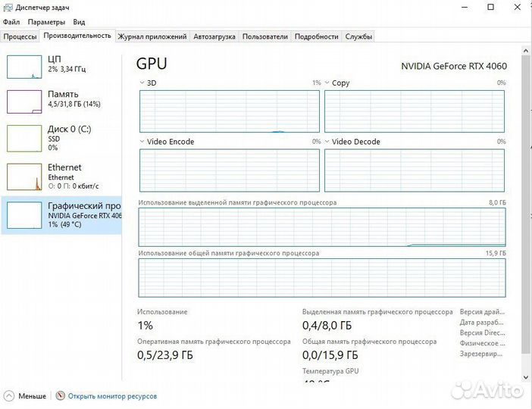This screenshot has width=532, height=409.
Task: Open the Параметры menu
Action: pyautogui.click(x=46, y=22)
